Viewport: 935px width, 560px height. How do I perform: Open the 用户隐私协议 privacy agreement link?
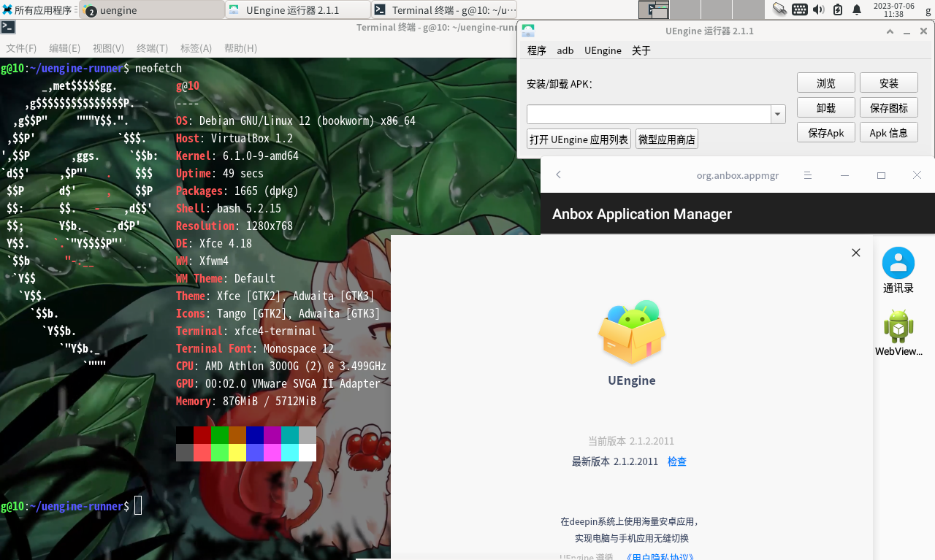(660, 558)
